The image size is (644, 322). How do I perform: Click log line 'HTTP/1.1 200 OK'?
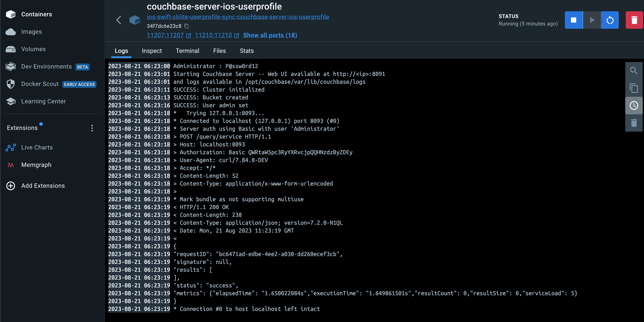[x=201, y=207]
